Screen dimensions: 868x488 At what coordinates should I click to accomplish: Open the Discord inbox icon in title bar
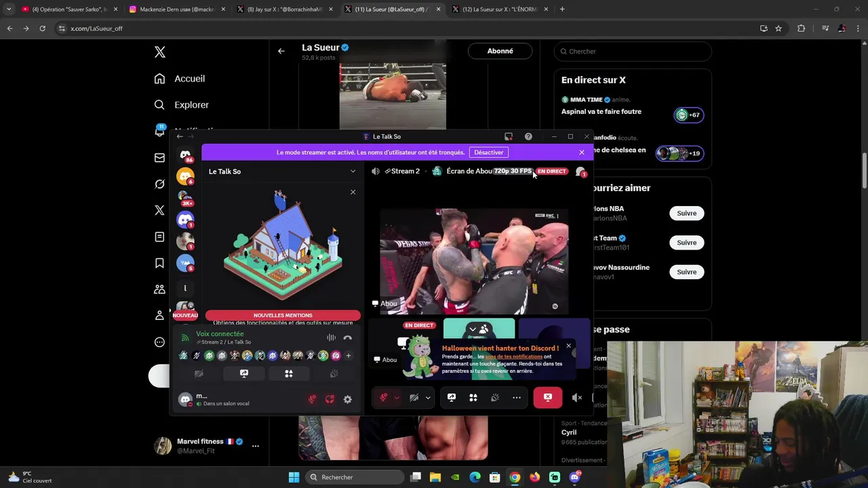tap(509, 136)
